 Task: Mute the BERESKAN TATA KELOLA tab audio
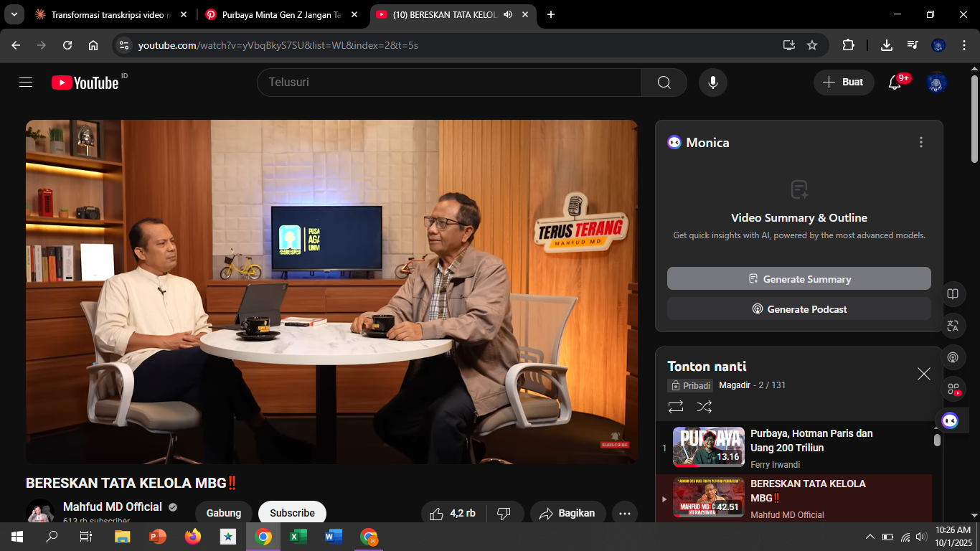508,14
